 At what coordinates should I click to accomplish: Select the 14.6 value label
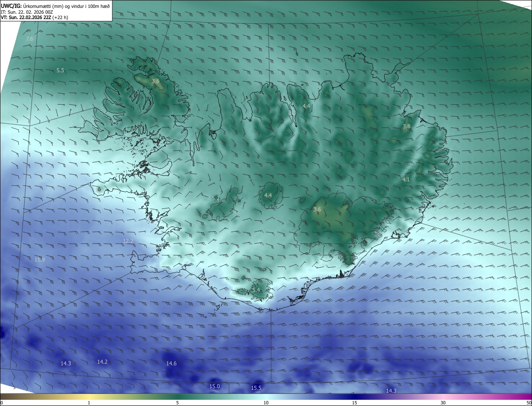[x=171, y=364]
